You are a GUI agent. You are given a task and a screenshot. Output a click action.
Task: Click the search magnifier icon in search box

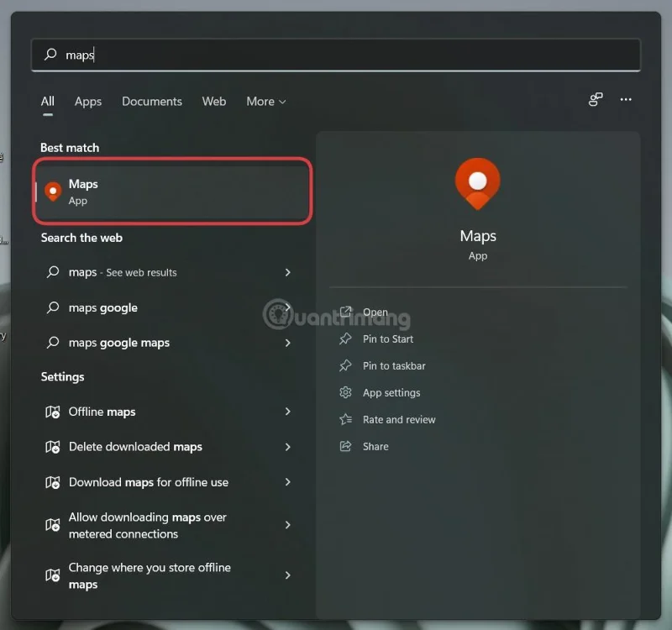point(50,54)
